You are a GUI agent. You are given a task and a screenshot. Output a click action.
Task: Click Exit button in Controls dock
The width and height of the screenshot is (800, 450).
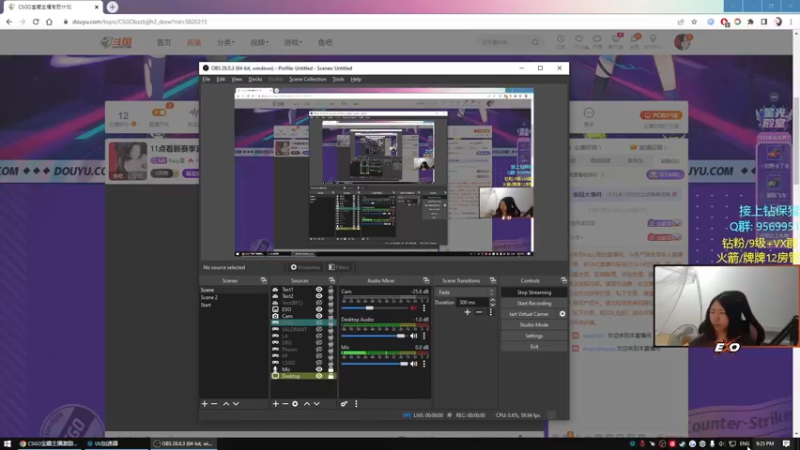534,346
